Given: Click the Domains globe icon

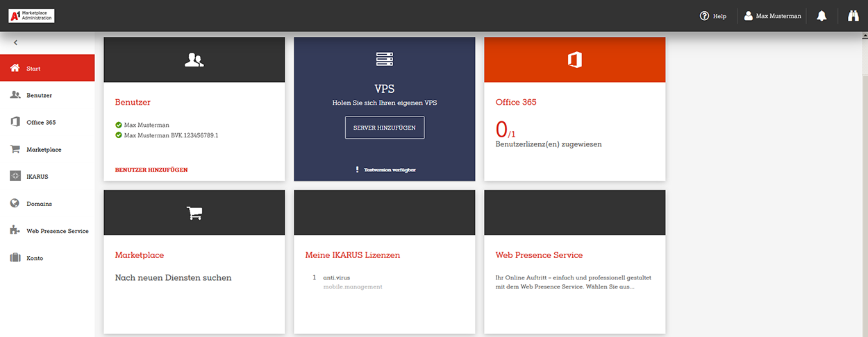Looking at the screenshot, I should (x=15, y=203).
